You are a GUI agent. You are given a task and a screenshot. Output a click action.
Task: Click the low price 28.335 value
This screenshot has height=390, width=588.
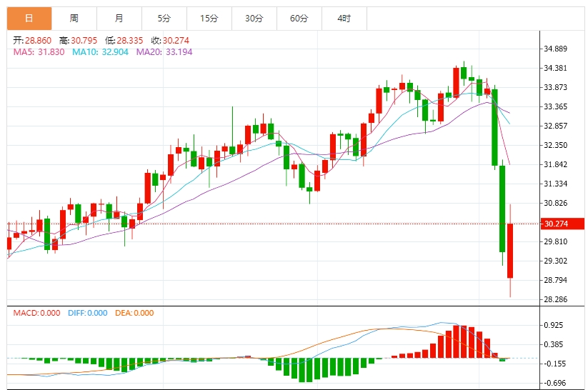pyautogui.click(x=130, y=41)
